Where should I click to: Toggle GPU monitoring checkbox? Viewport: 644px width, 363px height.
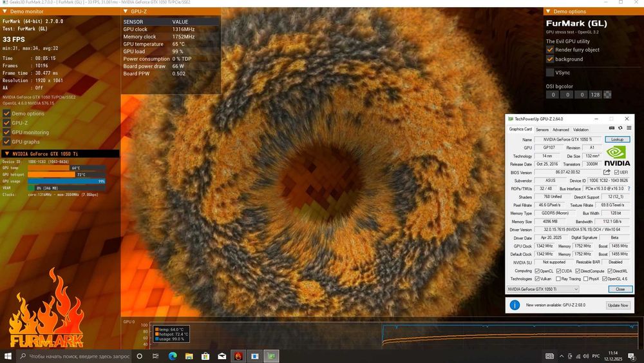point(6,132)
